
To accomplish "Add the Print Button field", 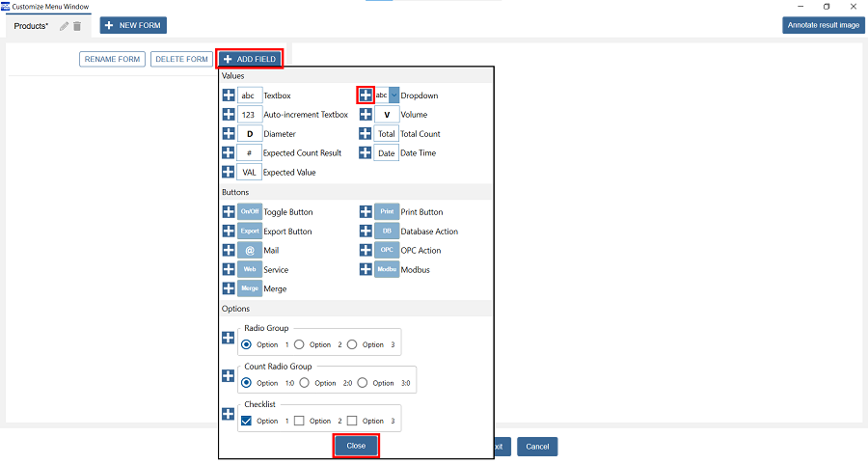I will tap(366, 212).
